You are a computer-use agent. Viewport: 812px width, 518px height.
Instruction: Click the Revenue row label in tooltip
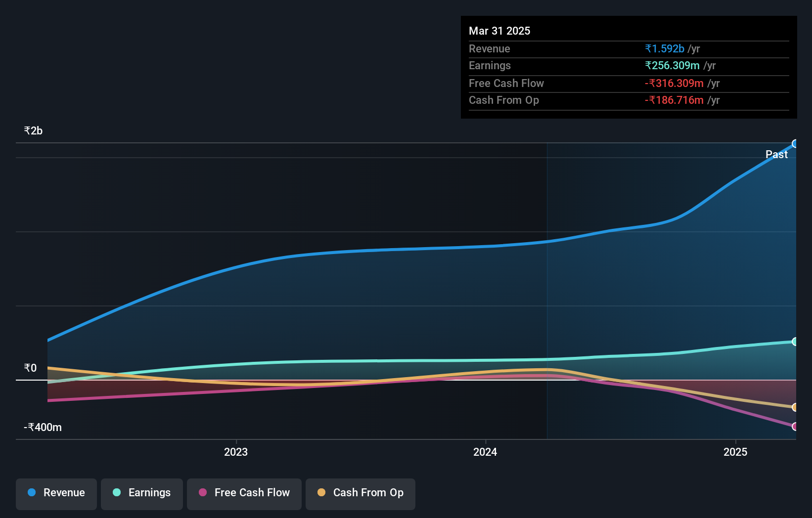[490, 48]
